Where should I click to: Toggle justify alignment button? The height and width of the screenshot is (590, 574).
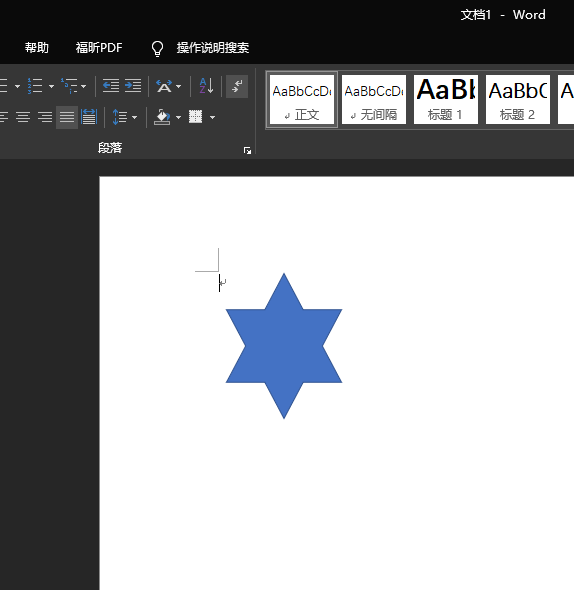click(x=67, y=117)
